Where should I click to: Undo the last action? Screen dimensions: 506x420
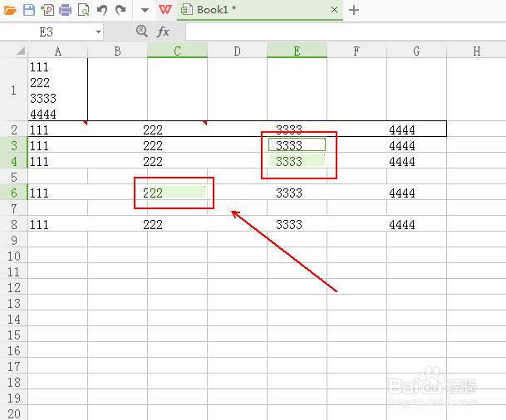point(102,10)
